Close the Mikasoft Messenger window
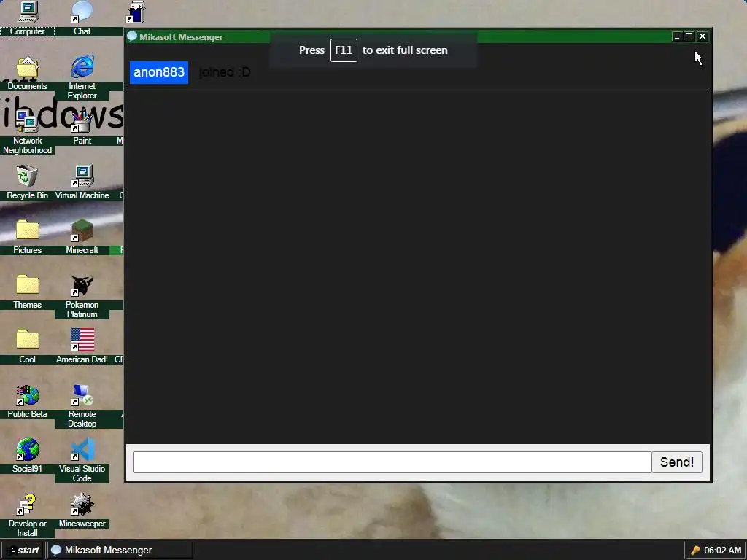Screen dimensions: 747x560 (x=703, y=36)
